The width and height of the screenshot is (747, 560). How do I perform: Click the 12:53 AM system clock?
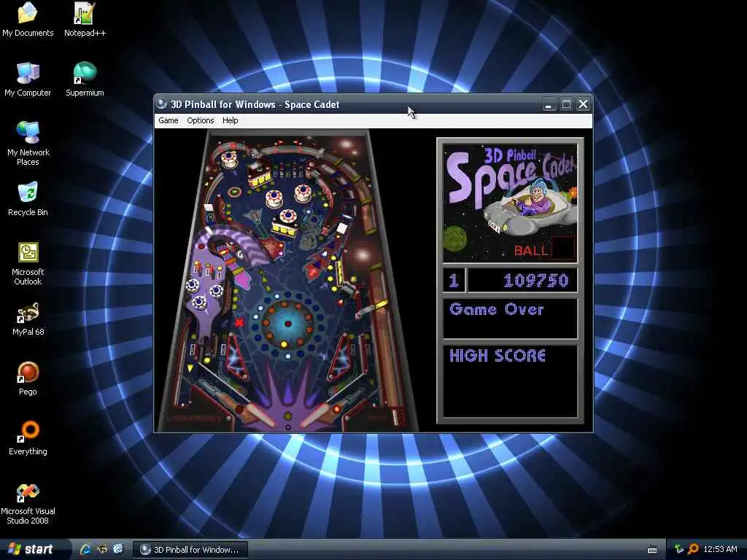tap(720, 549)
